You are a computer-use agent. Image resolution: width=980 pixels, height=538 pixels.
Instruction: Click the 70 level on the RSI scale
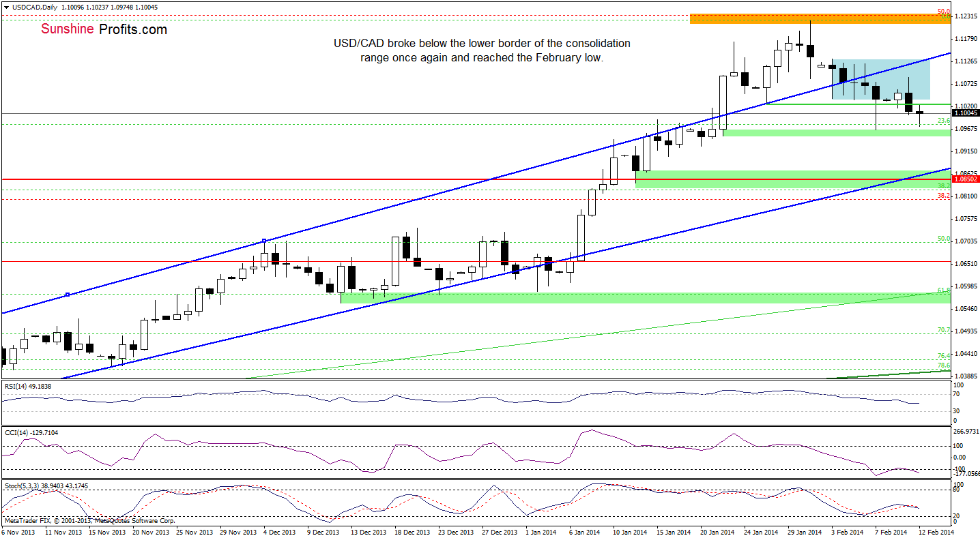[x=957, y=395]
